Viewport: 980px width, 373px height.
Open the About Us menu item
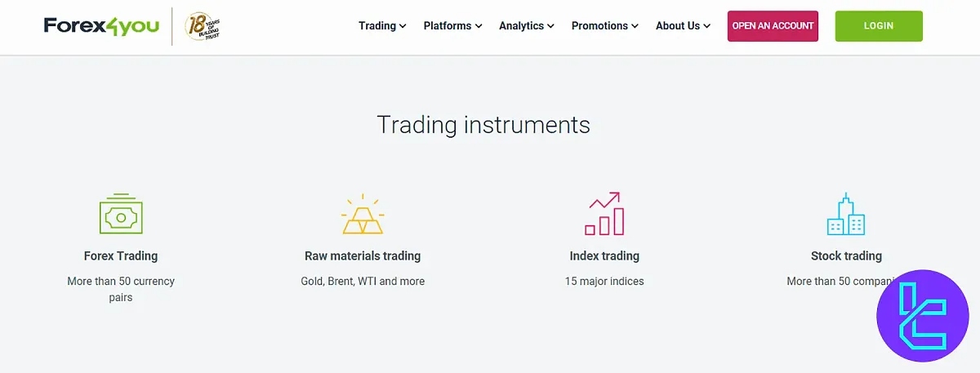(683, 26)
